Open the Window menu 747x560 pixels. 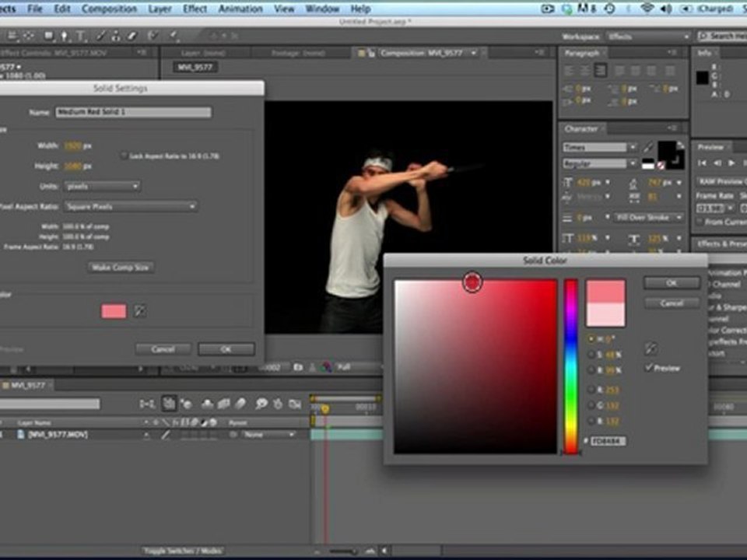point(322,9)
